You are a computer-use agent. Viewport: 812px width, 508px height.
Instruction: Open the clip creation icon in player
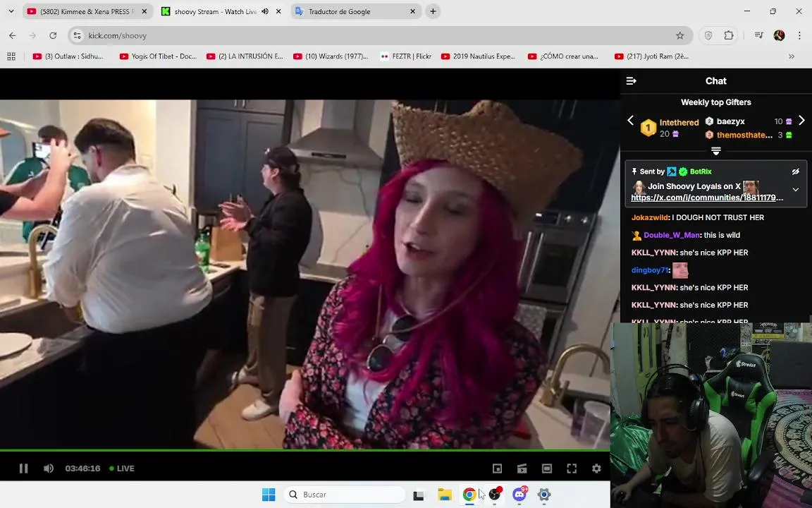click(x=522, y=468)
